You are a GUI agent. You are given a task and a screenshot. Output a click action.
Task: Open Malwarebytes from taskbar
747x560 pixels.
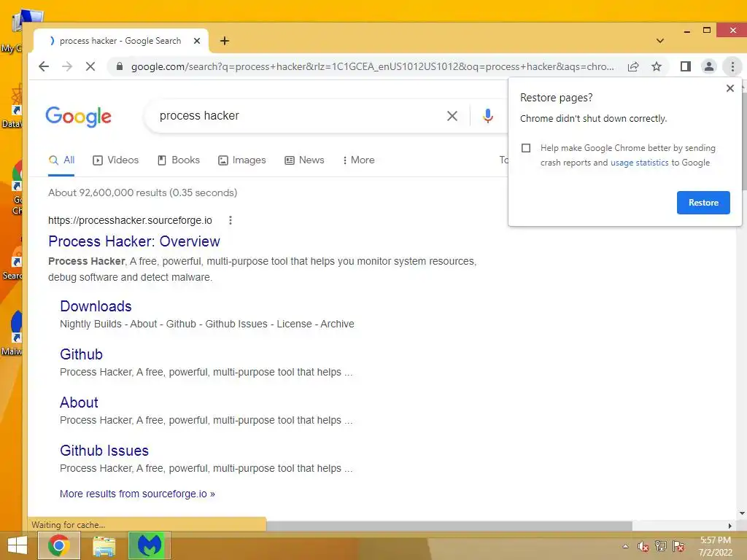[149, 545]
